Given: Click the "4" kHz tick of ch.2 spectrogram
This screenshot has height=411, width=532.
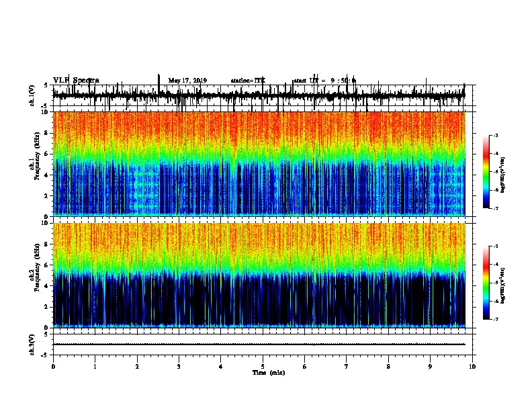Looking at the screenshot, I should (x=47, y=286).
